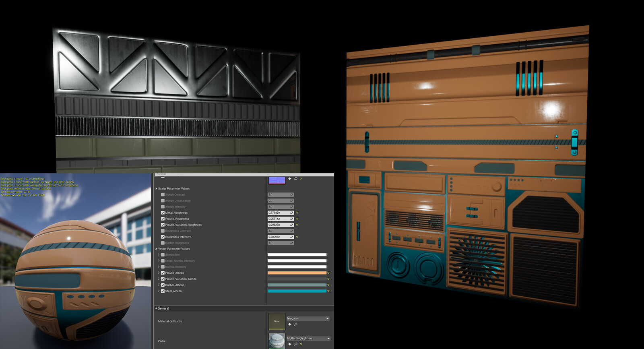
Task: Expand Normal Intensity channels
Action: point(159,267)
